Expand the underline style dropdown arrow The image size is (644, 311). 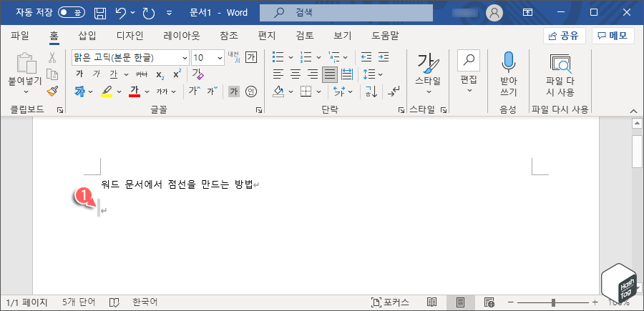point(126,74)
